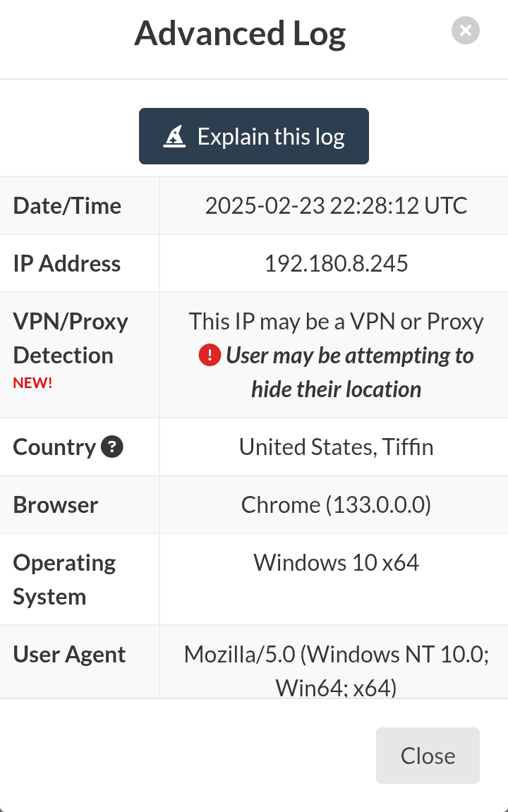Click the red NEW! badge

(x=32, y=383)
